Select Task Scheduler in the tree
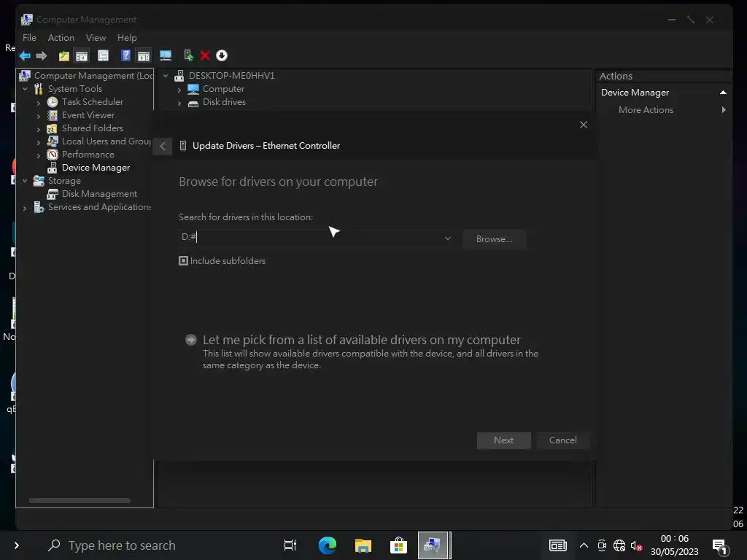747x560 pixels. click(x=93, y=102)
